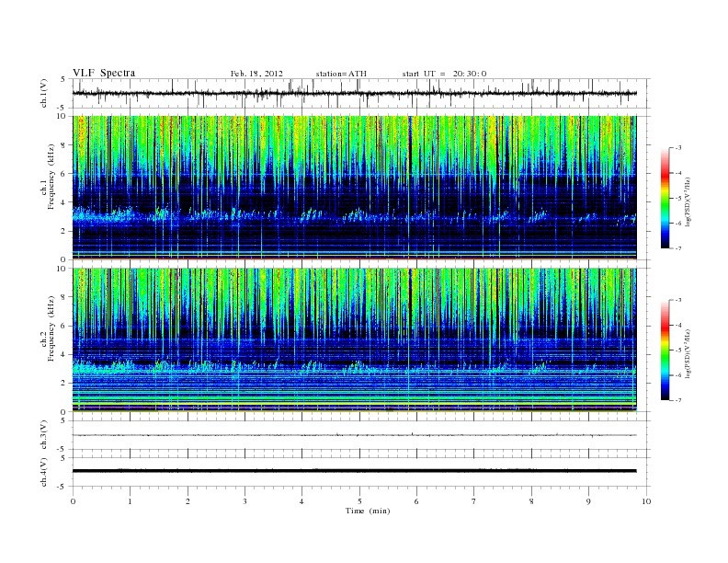Click the ch.2 spectrogram color scale bar

coord(665,350)
